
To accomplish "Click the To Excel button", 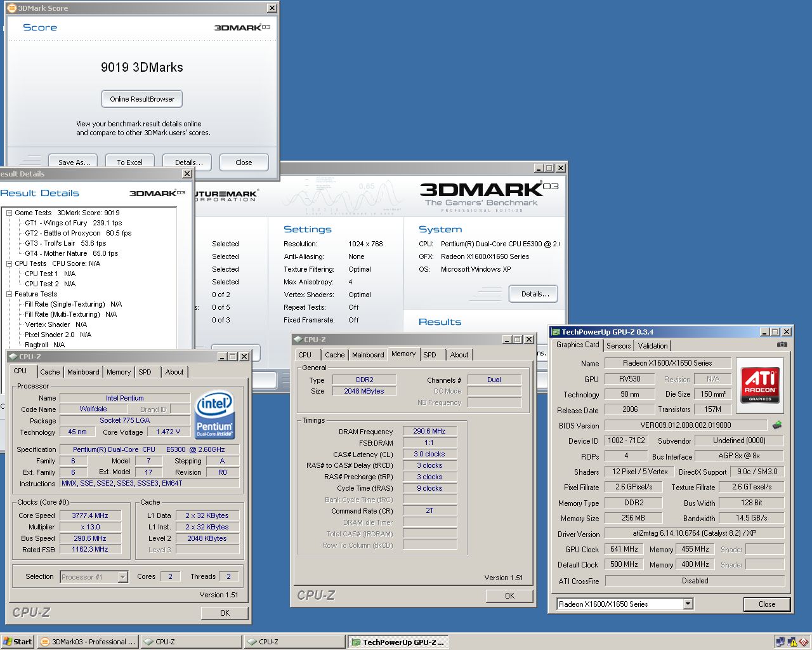I will pyautogui.click(x=129, y=162).
